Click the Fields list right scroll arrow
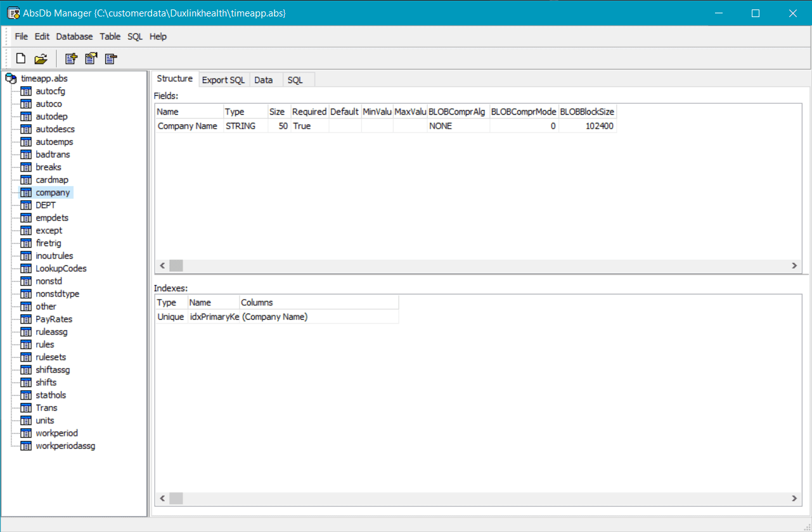The height and width of the screenshot is (532, 812). 794,265
